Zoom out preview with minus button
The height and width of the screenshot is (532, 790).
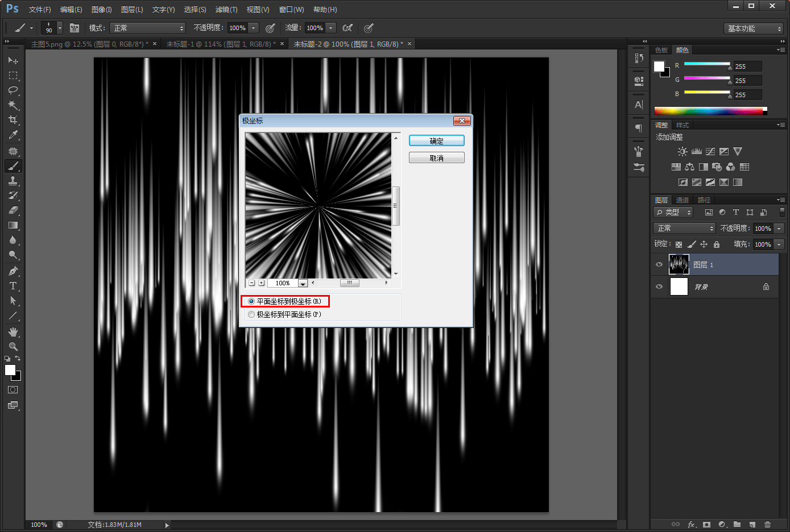coord(252,283)
